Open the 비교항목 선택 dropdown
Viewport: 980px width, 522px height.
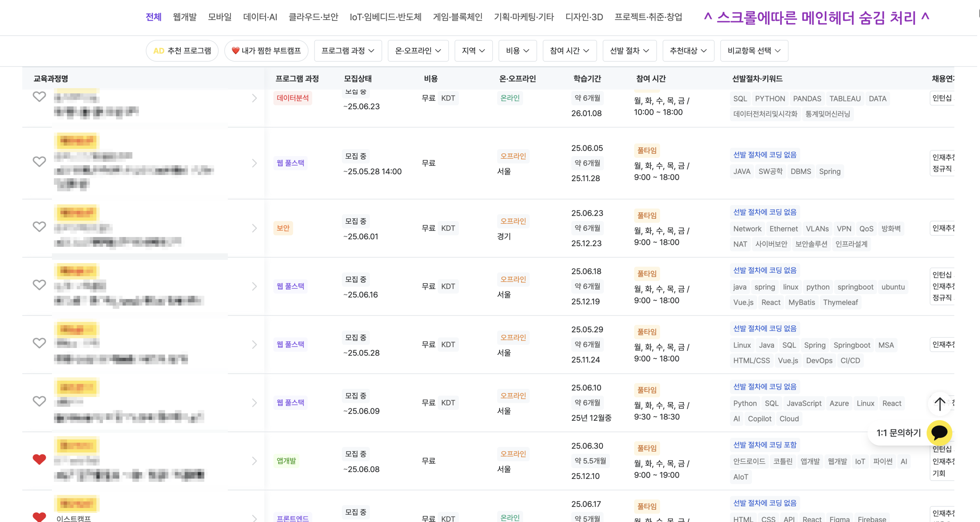[x=754, y=51]
